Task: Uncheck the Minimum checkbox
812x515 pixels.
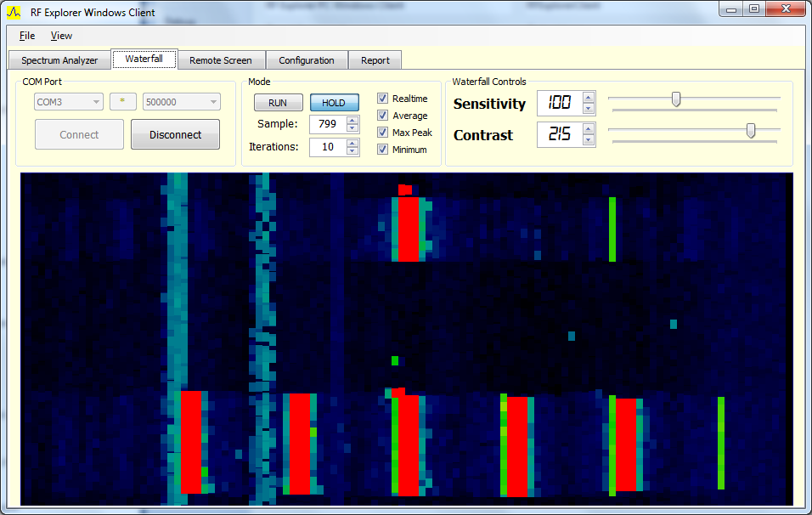Action: click(x=383, y=150)
